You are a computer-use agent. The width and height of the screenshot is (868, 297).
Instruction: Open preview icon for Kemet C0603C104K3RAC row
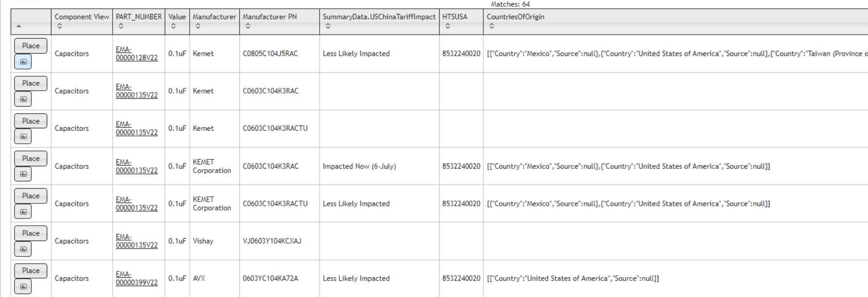coord(23,99)
